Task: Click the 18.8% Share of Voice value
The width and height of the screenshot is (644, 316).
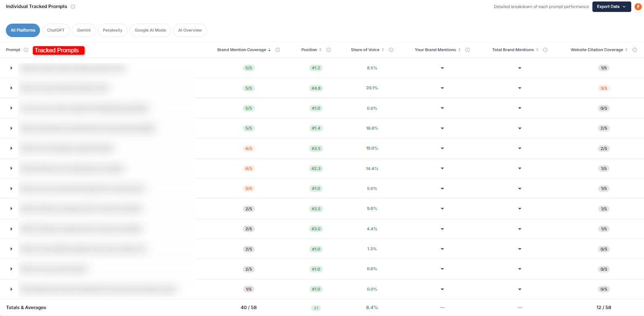Action: point(372,128)
